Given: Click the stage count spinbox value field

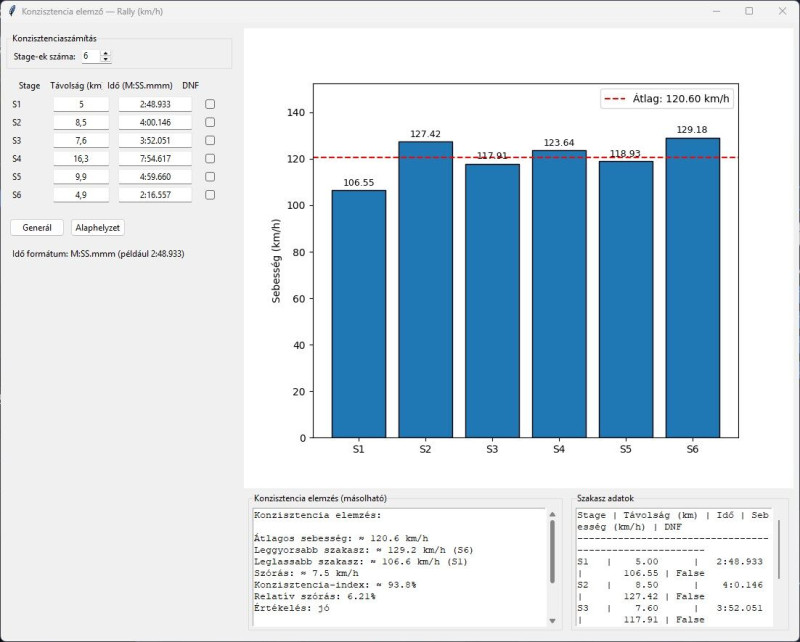Looking at the screenshot, I should click(91, 56).
